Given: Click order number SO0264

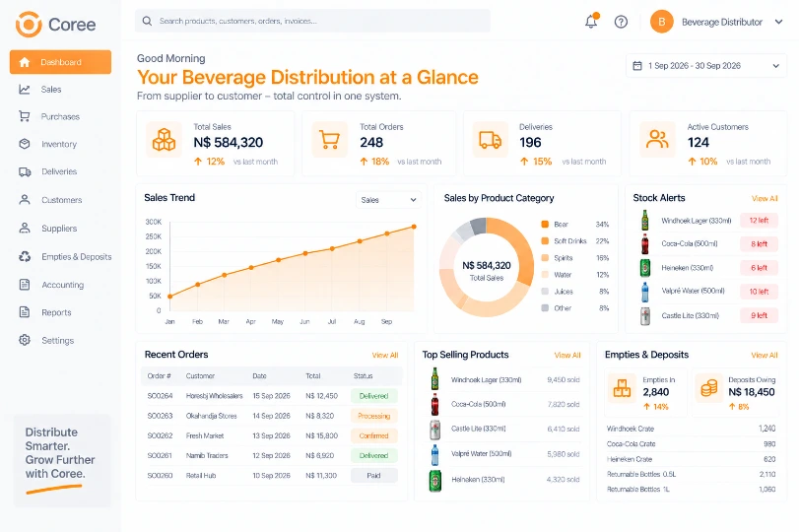Looking at the screenshot, I should click(x=160, y=396).
